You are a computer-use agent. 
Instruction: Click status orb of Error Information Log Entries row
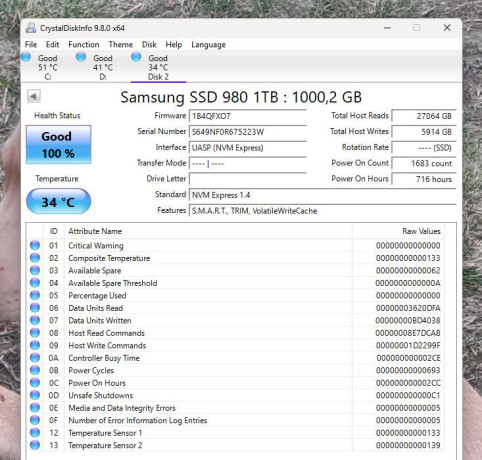pos(35,420)
